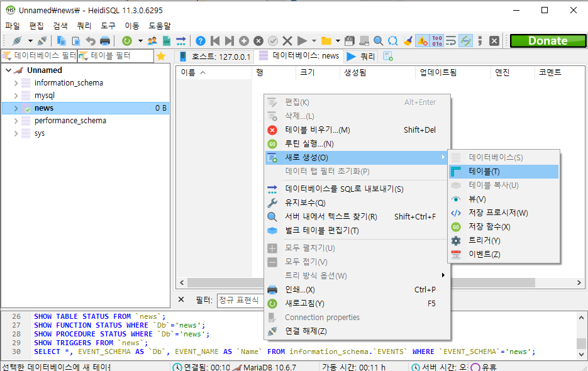This screenshot has width=588, height=371.
Task: Open the 도구 menu
Action: (108, 26)
